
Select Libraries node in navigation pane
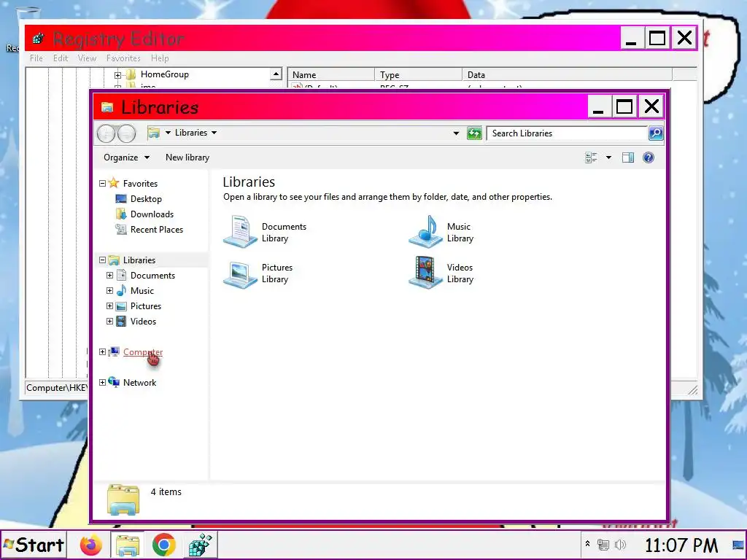coord(139,260)
